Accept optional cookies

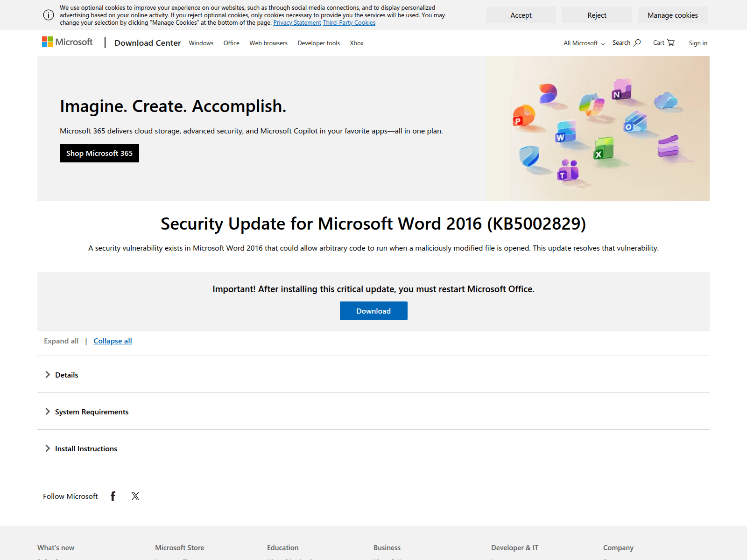[x=521, y=15]
